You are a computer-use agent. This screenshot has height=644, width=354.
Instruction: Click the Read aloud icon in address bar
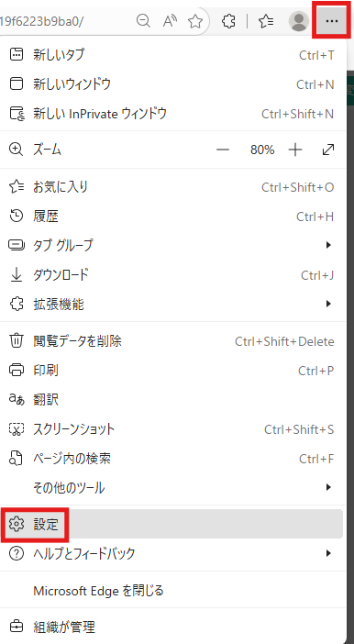(170, 20)
